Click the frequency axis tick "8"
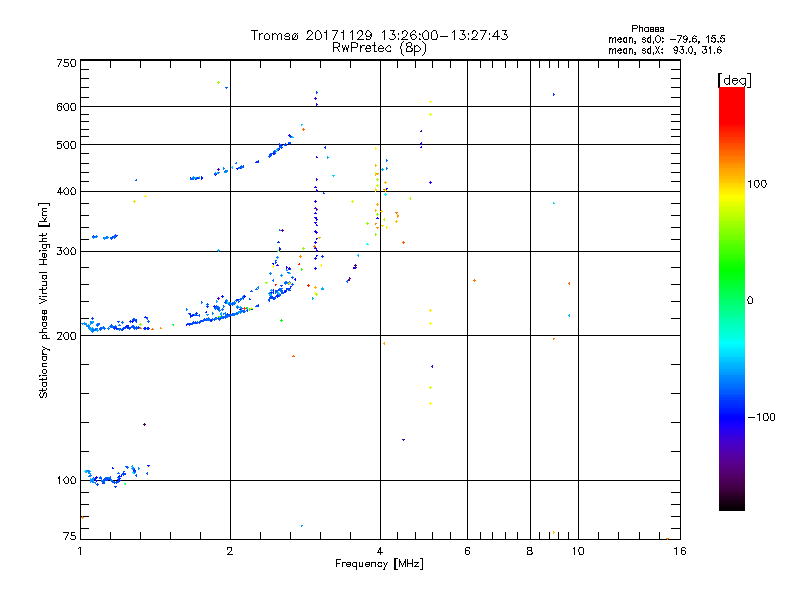 (x=530, y=551)
